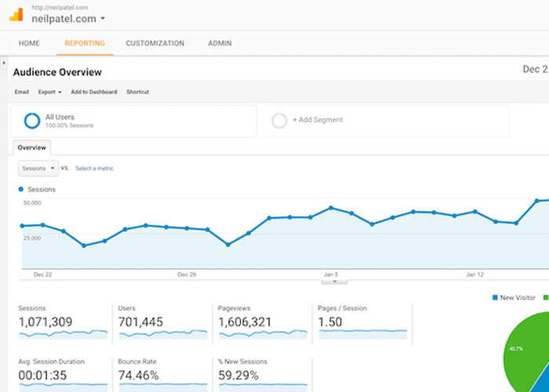
Task: Go to the ADMIN tab
Action: 220,43
